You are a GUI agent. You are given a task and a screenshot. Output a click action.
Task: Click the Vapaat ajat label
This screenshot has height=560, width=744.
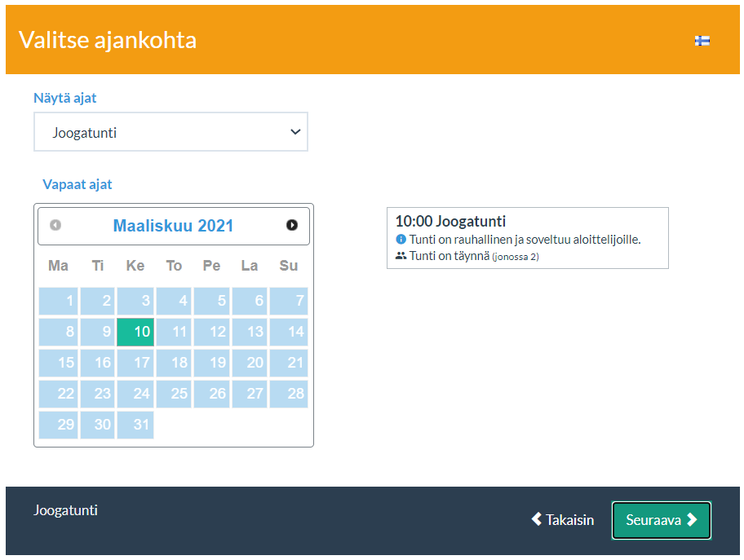[77, 184]
